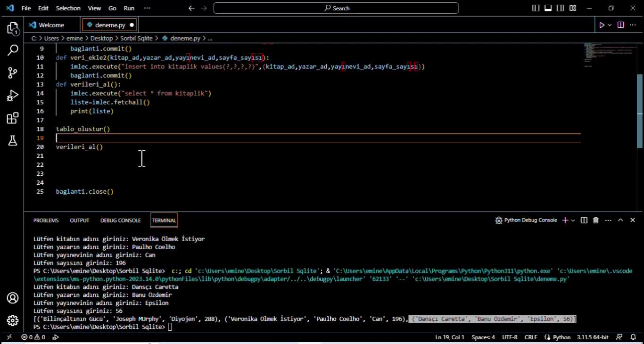Open the Selection menu
The height and width of the screenshot is (344, 644).
68,8
